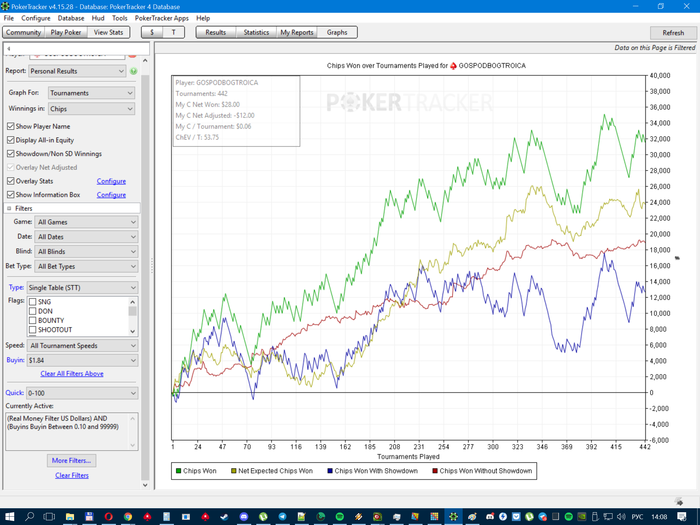Viewport: 700px width, 525px height.
Task: Open the Blind filter dropdown
Action: point(87,251)
